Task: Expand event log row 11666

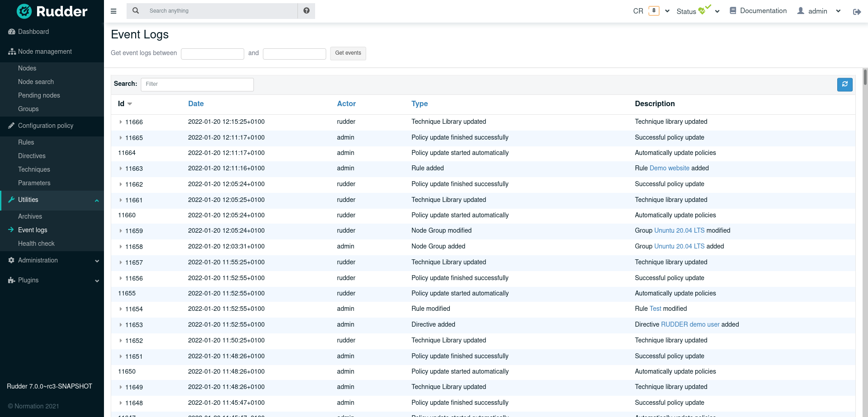Action: [120, 122]
